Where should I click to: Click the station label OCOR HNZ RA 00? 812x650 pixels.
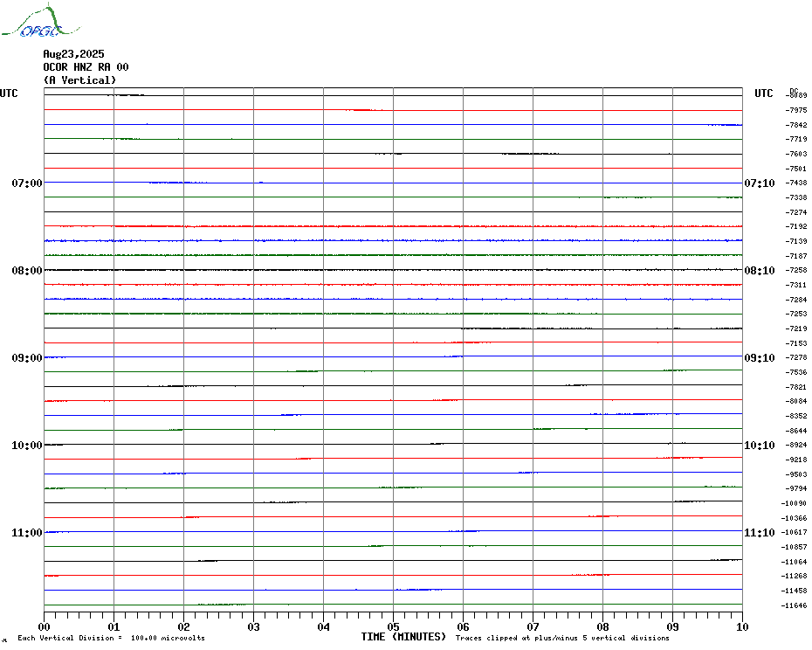coord(86,67)
